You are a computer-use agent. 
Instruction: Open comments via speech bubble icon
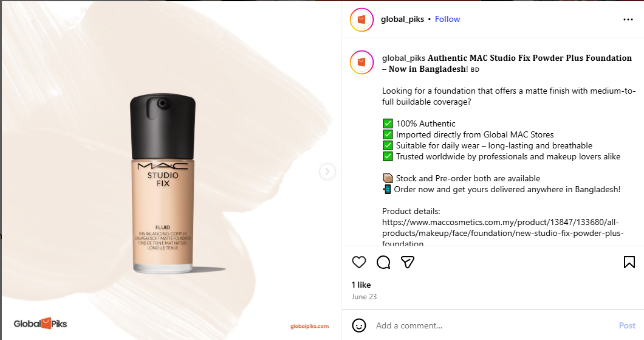383,262
